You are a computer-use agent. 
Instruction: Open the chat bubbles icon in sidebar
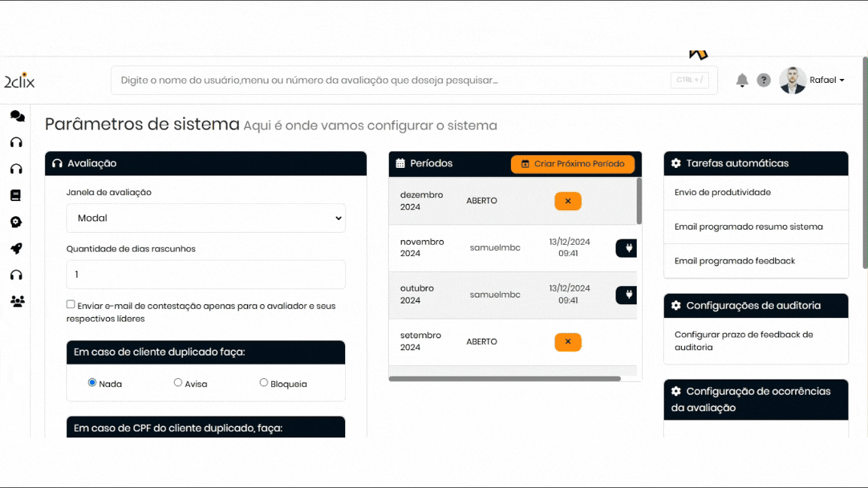tap(17, 116)
